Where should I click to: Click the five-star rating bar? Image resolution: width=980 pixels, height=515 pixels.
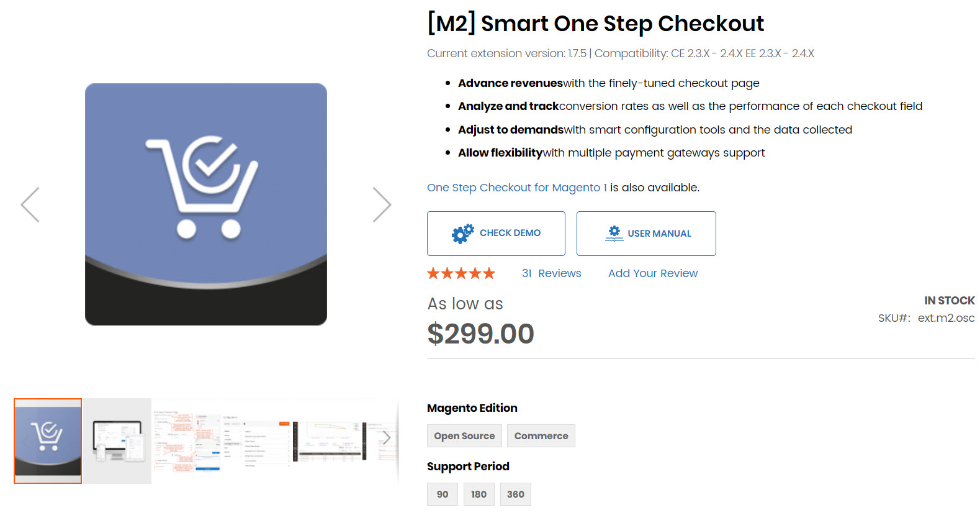click(x=461, y=273)
